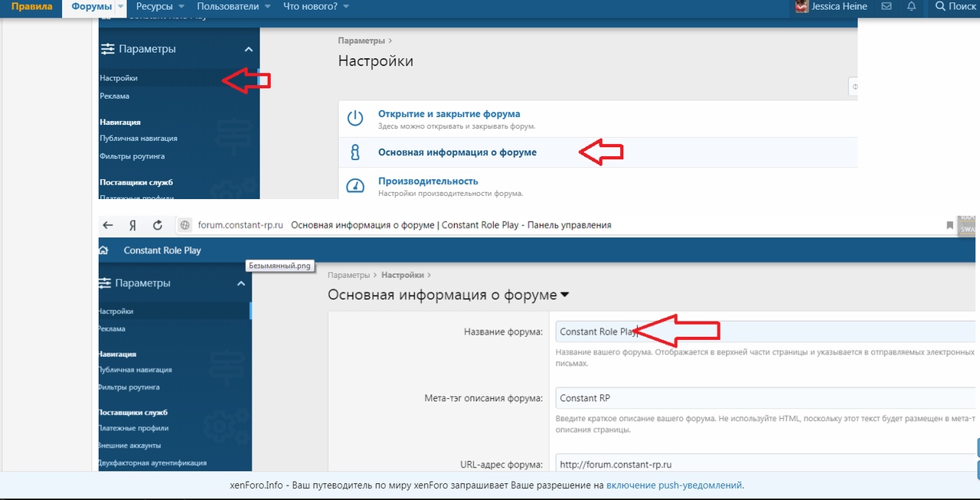Screen dimensions: 980x500
Task: Open the alerts bell icon
Action: pyautogui.click(x=911, y=7)
